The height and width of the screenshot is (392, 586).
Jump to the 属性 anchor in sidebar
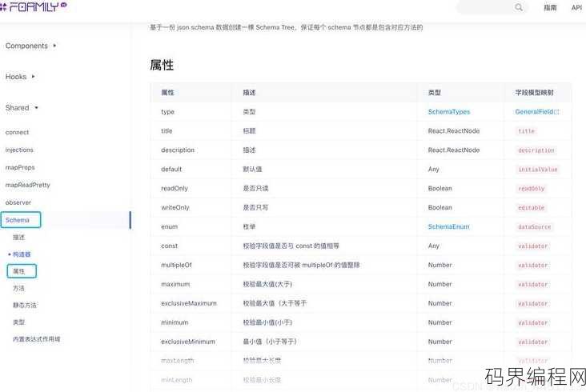(18, 271)
